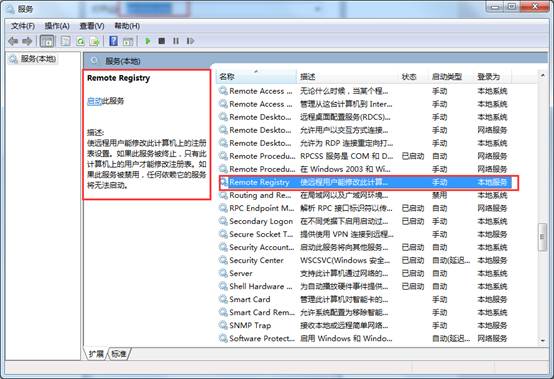
Task: Click the 禁用 startup type for Routing and Re...
Action: (440, 195)
